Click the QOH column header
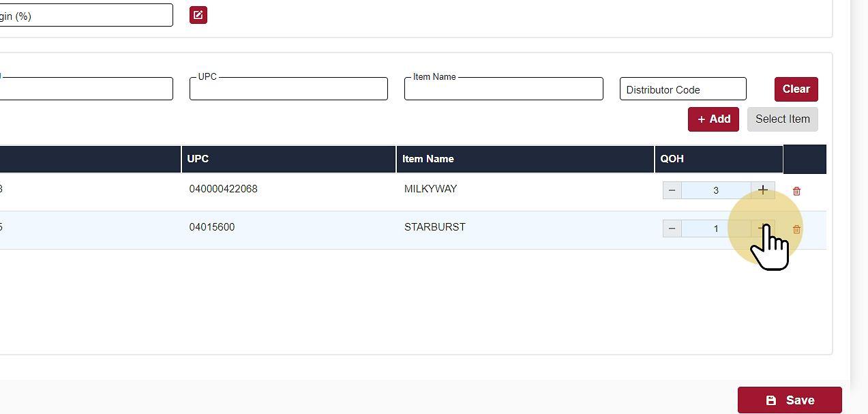 [x=672, y=159]
